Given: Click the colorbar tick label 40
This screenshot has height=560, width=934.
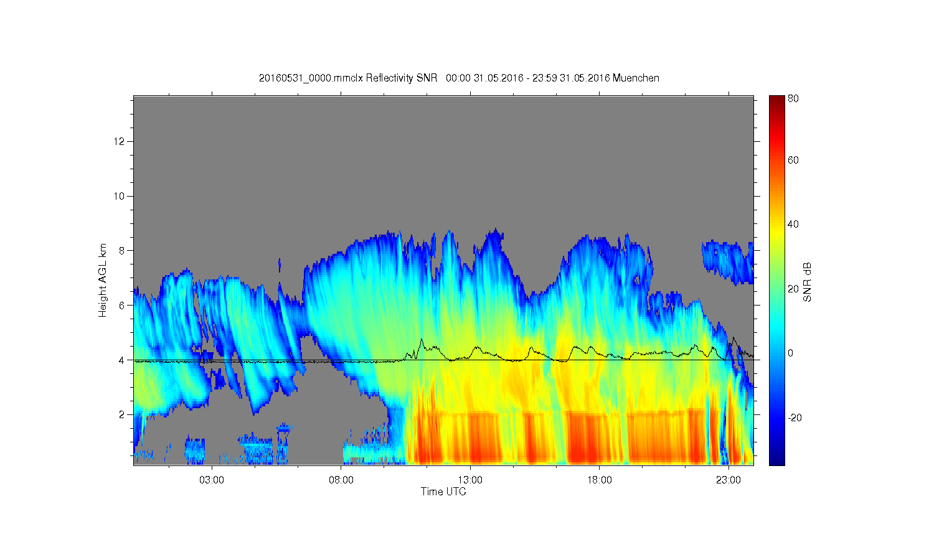Looking at the screenshot, I should 793,224.
